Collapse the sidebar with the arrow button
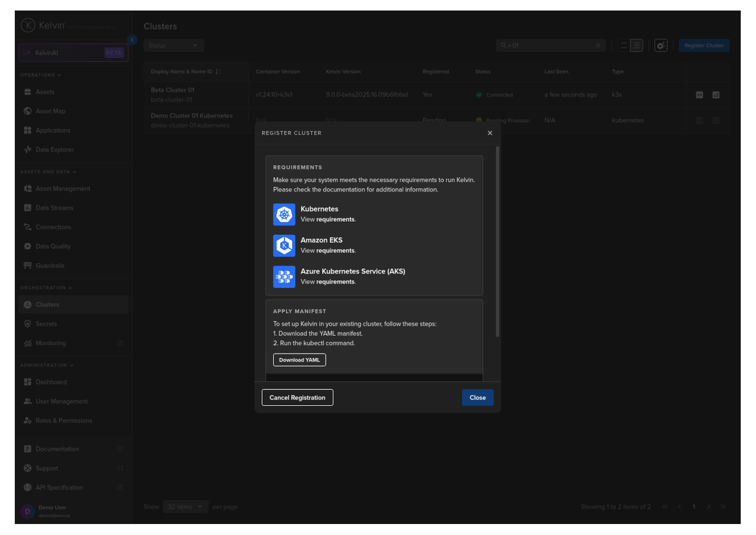Viewport: 756px width, 535px height. (x=132, y=40)
